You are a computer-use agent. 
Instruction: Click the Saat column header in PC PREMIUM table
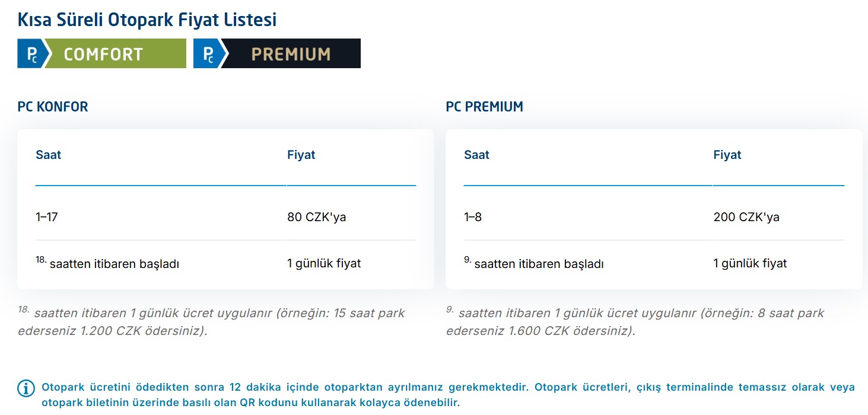[x=476, y=155]
